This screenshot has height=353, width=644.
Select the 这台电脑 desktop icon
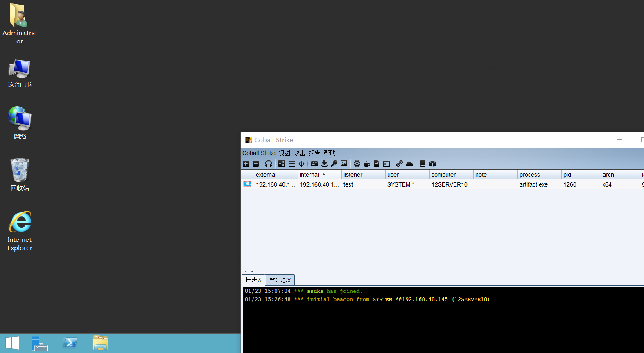[x=20, y=74]
